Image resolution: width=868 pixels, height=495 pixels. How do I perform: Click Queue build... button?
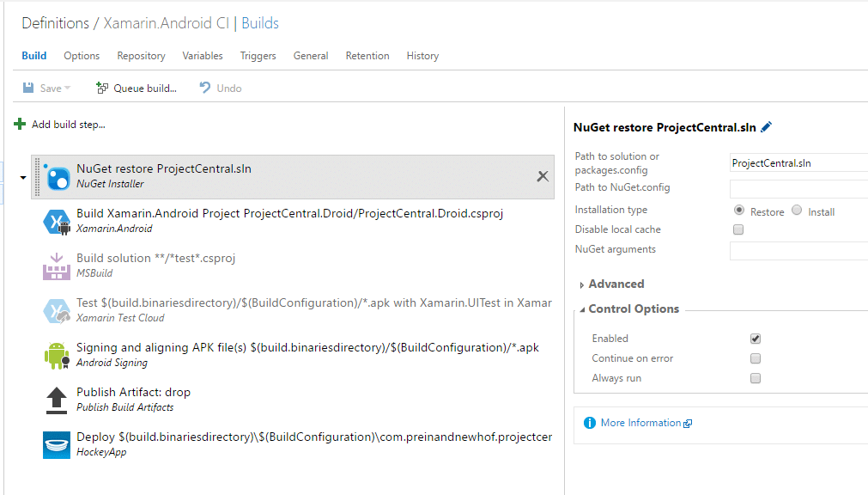[137, 89]
